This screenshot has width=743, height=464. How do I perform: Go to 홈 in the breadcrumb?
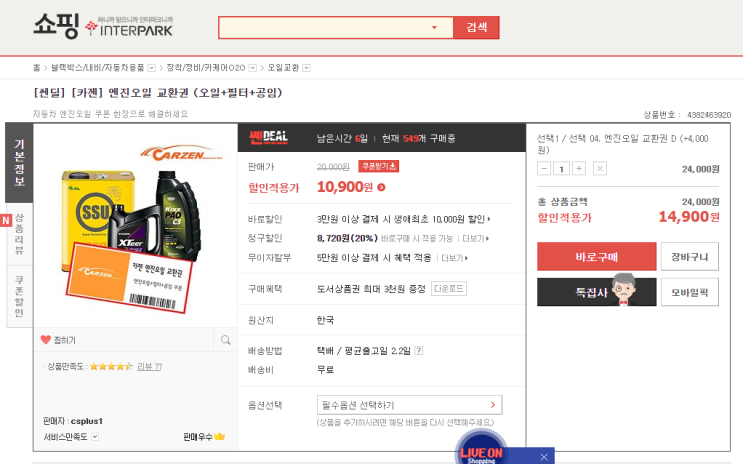click(x=36, y=68)
